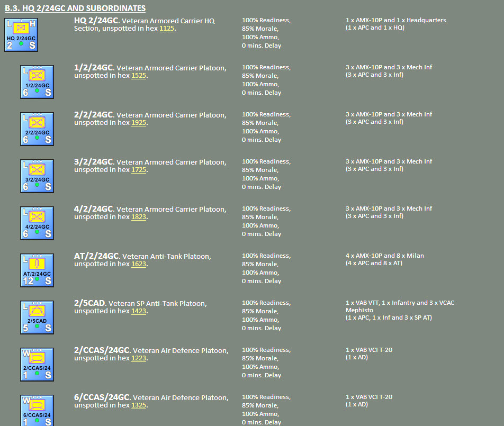Image resolution: width=504 pixels, height=426 pixels.
Task: Click '100% Readiness,' in HQ 2/24GC row
Action: (x=266, y=20)
